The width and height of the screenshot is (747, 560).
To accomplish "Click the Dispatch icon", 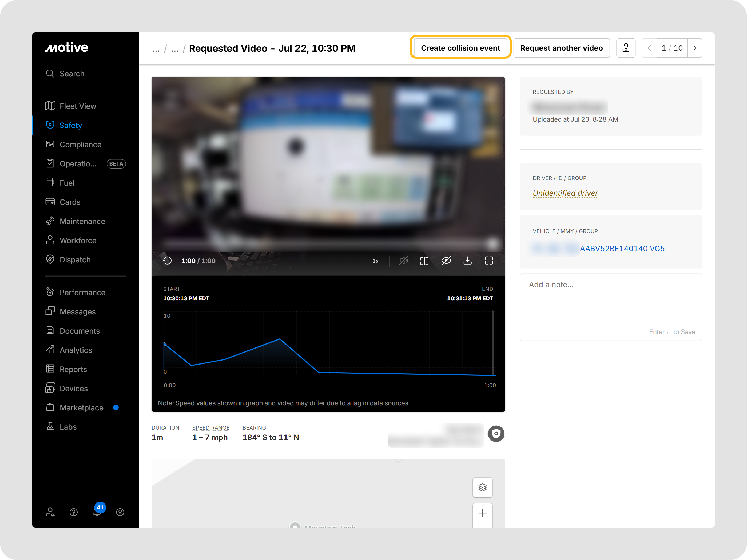I will [x=50, y=259].
